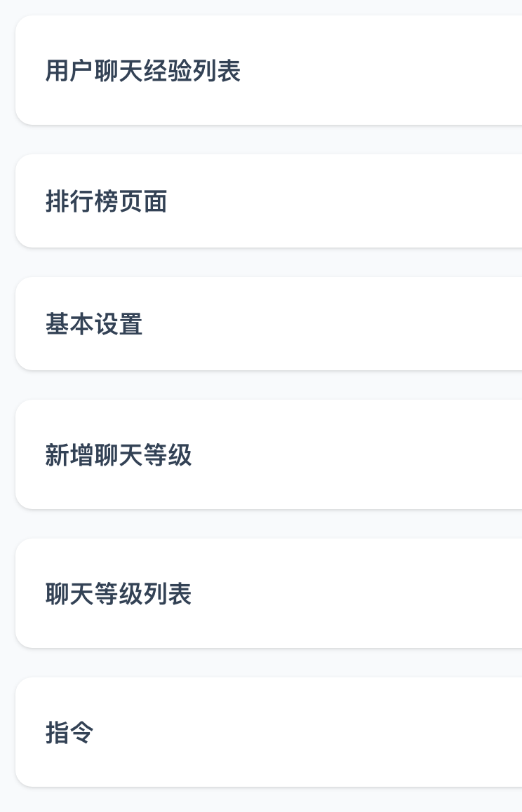Screen dimensions: 522x812
Task: Click the 指令 heading text
Action: pos(69,733)
